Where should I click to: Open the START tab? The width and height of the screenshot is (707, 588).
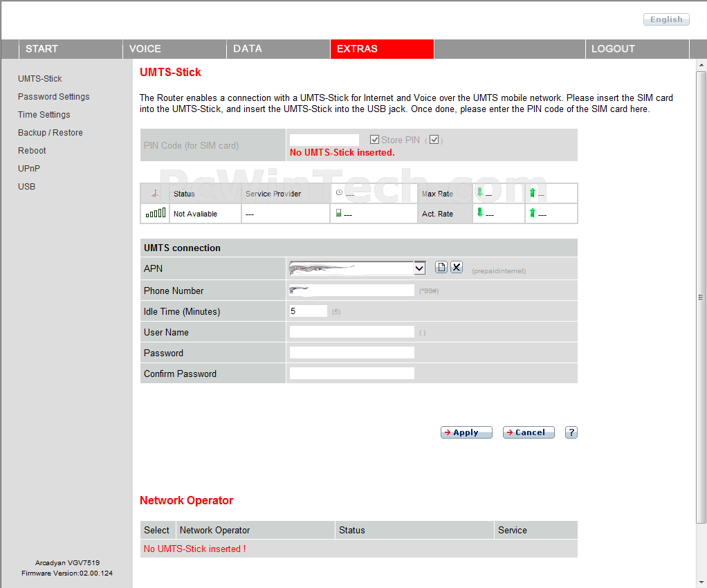(71, 48)
